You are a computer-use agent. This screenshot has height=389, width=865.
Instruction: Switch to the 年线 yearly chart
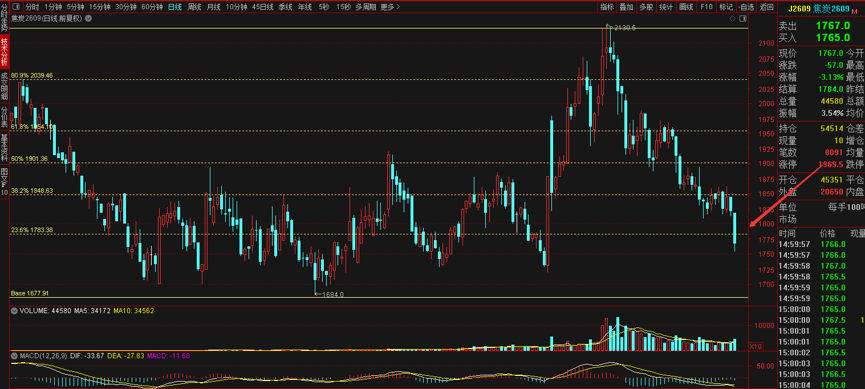pos(305,7)
